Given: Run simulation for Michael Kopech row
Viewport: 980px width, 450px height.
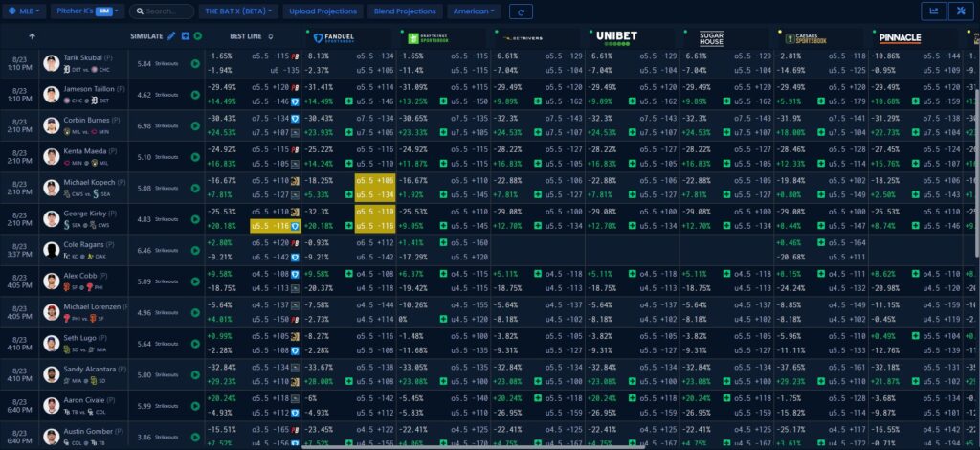Looking at the screenshot, I should pyautogui.click(x=195, y=188).
